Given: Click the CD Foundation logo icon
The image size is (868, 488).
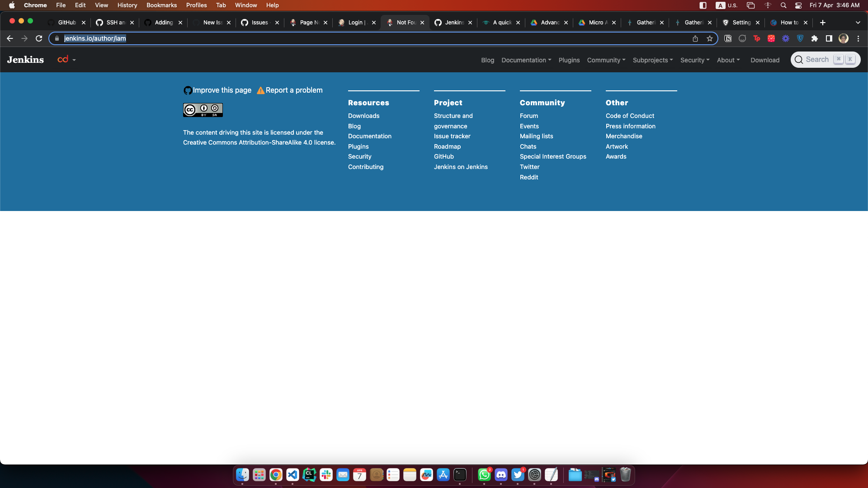Looking at the screenshot, I should (63, 59).
